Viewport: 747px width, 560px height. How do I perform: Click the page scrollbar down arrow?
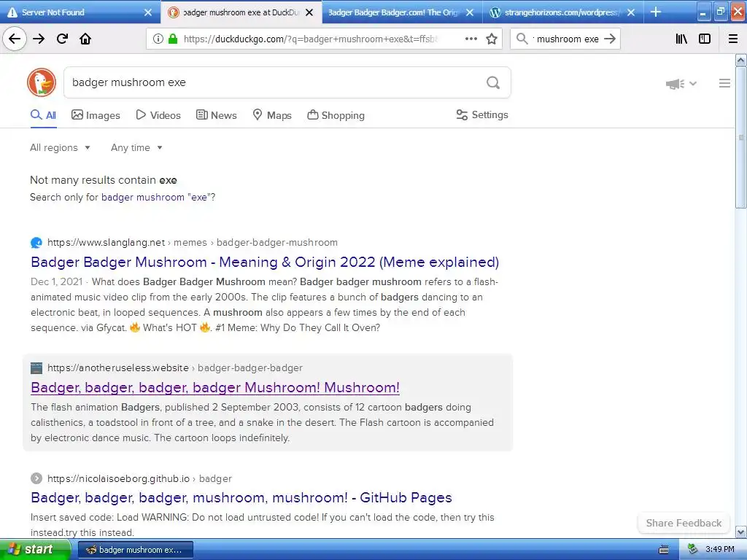pos(741,532)
